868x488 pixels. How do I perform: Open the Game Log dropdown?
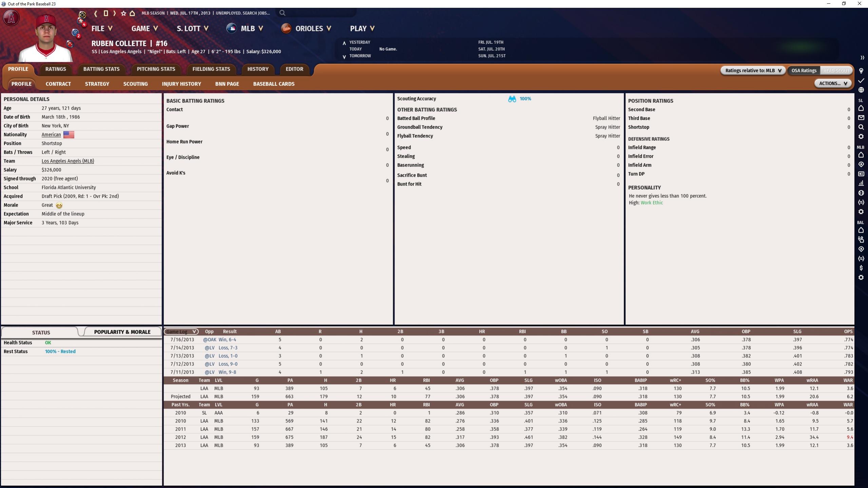tap(181, 331)
